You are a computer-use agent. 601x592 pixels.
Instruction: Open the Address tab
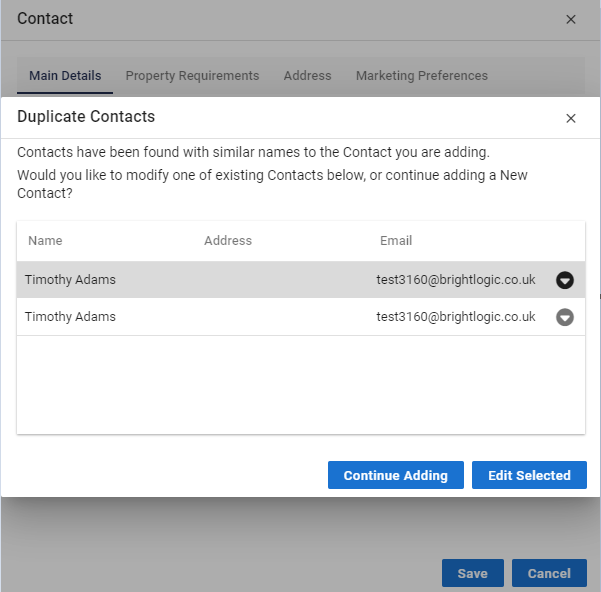tap(307, 75)
